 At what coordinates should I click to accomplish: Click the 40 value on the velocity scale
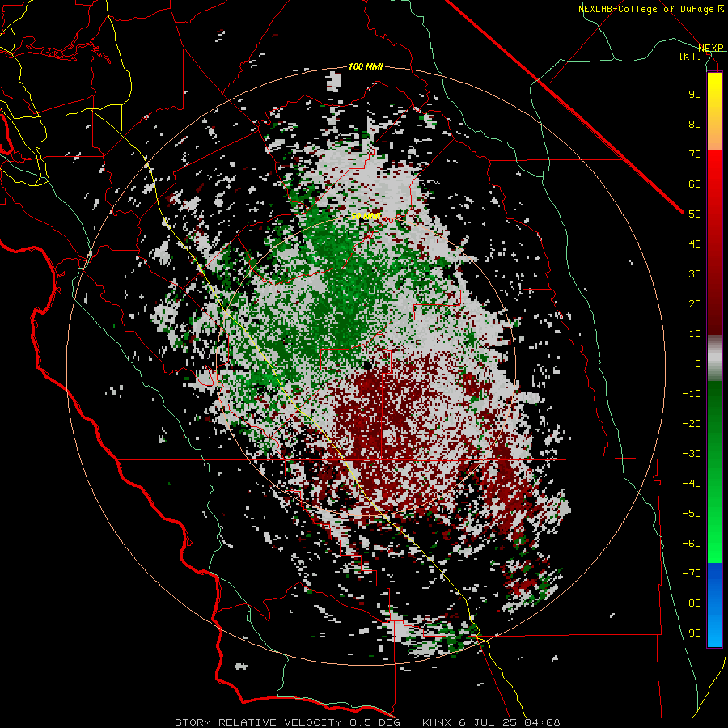695,244
